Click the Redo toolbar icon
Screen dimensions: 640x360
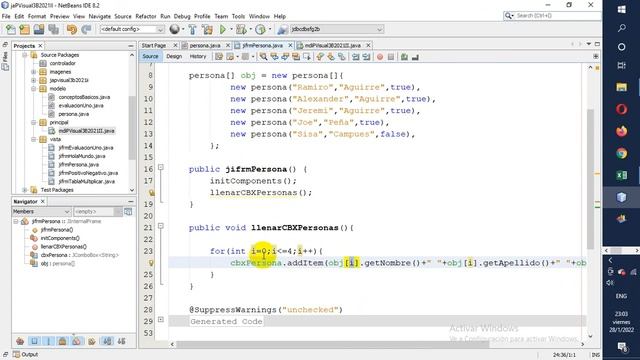tap(86, 29)
